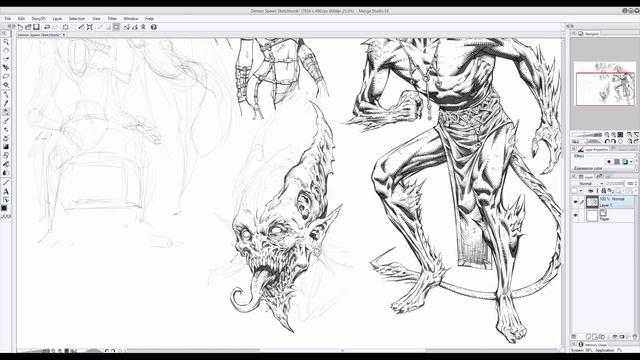The image size is (640, 360).
Task: Select the Text tool
Action: click(6, 191)
